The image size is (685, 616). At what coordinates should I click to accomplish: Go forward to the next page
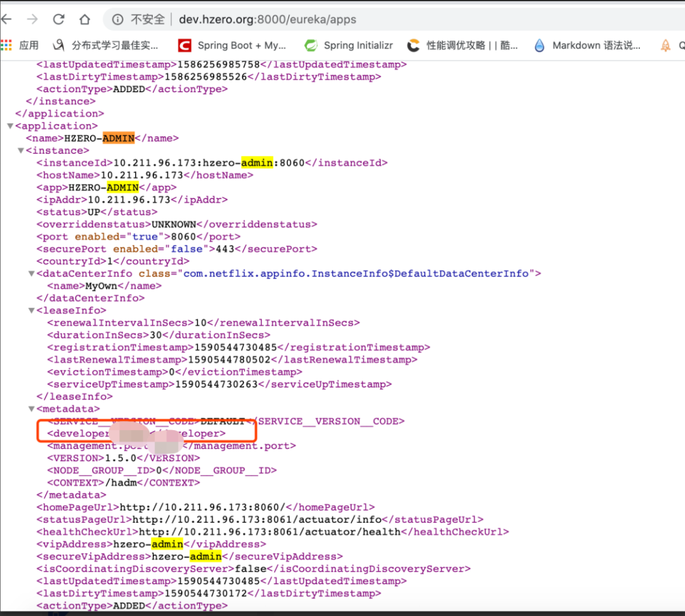pos(32,19)
